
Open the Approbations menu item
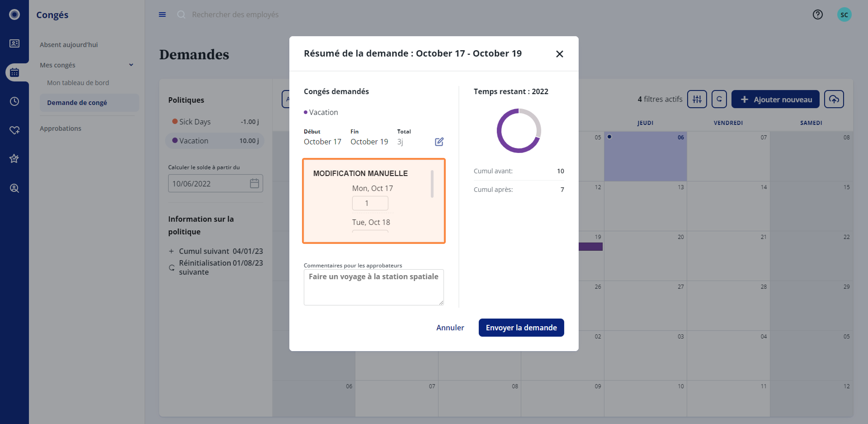(60, 129)
